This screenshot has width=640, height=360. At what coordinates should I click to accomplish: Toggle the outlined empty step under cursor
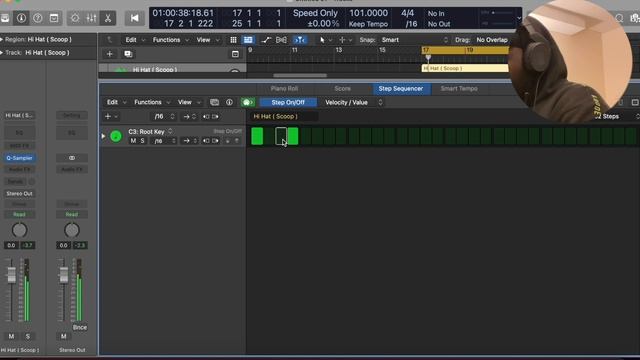coord(281,136)
